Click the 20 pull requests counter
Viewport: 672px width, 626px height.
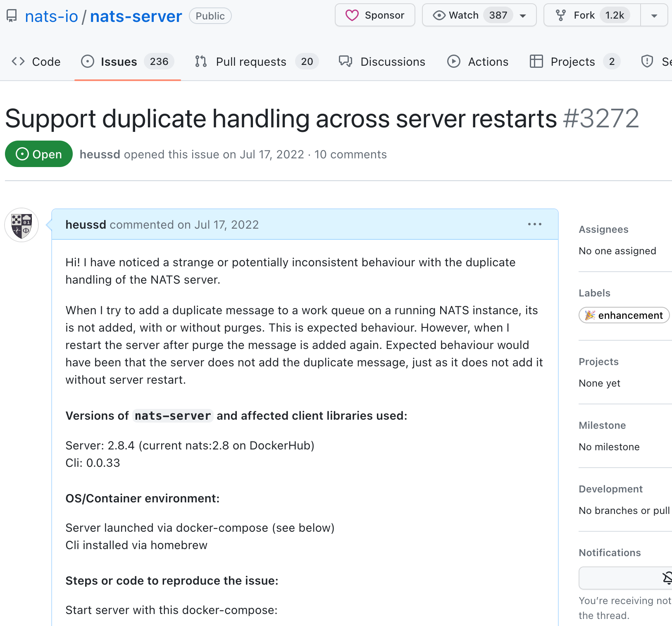[307, 62]
